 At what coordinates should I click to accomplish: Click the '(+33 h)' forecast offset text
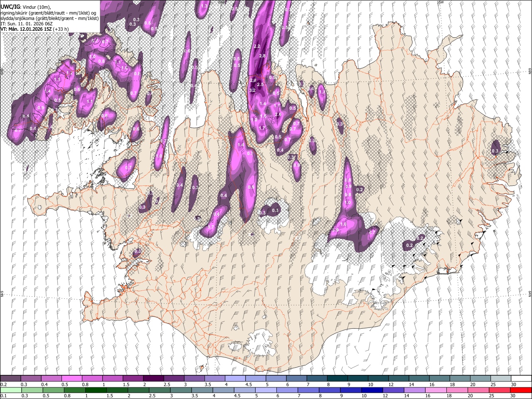point(61,29)
